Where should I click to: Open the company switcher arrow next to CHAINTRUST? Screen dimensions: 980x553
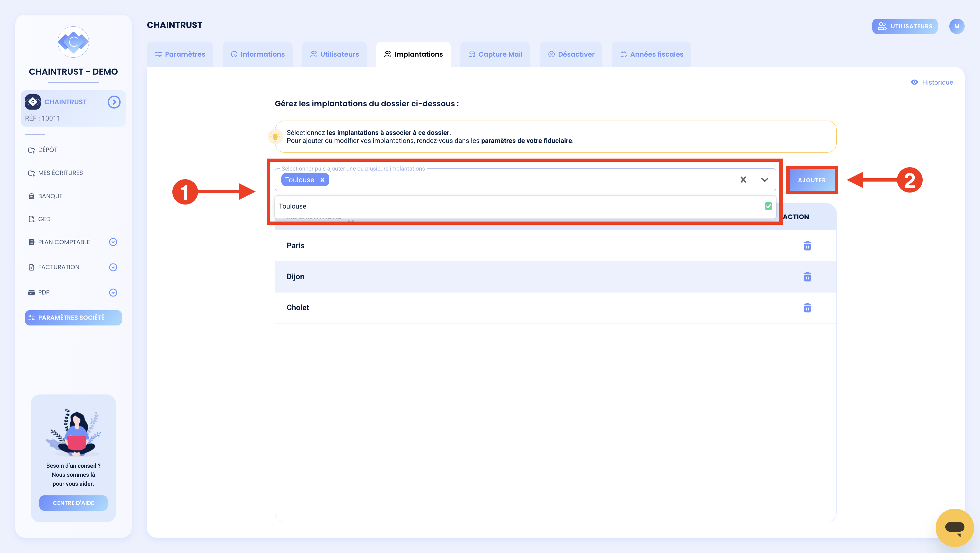click(x=114, y=102)
